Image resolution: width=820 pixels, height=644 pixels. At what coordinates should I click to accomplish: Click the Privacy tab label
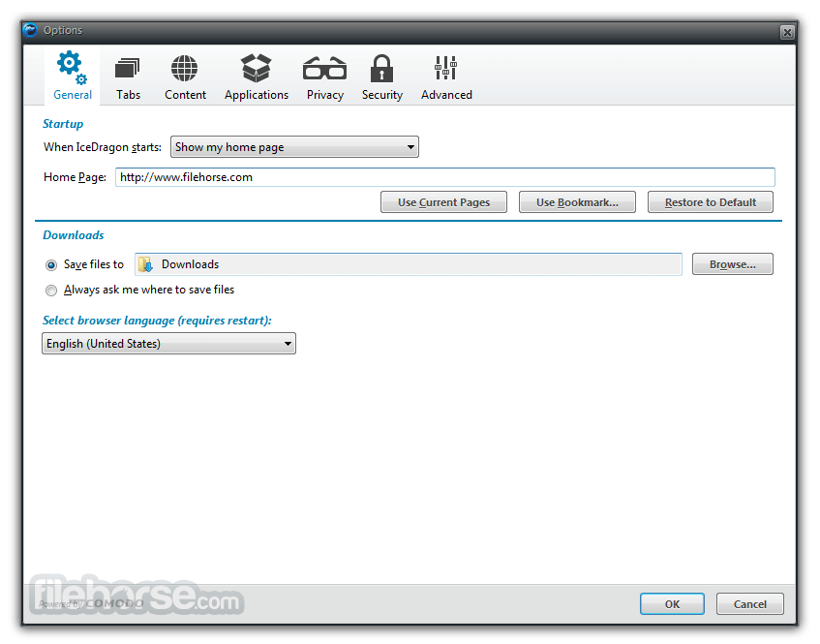coord(325,95)
